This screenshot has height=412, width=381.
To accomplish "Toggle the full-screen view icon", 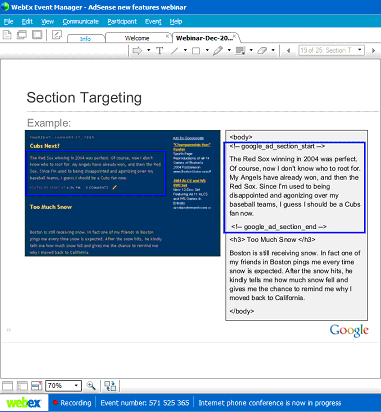I will [x=37, y=35].
